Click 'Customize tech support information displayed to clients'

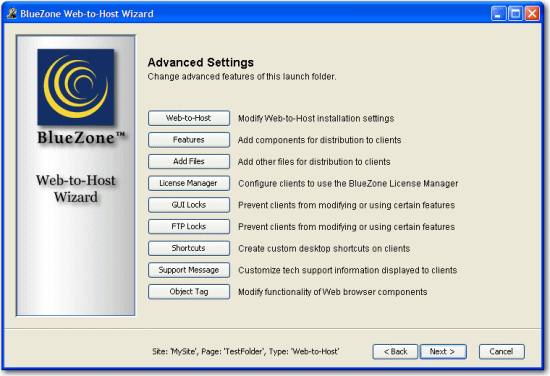tap(348, 270)
